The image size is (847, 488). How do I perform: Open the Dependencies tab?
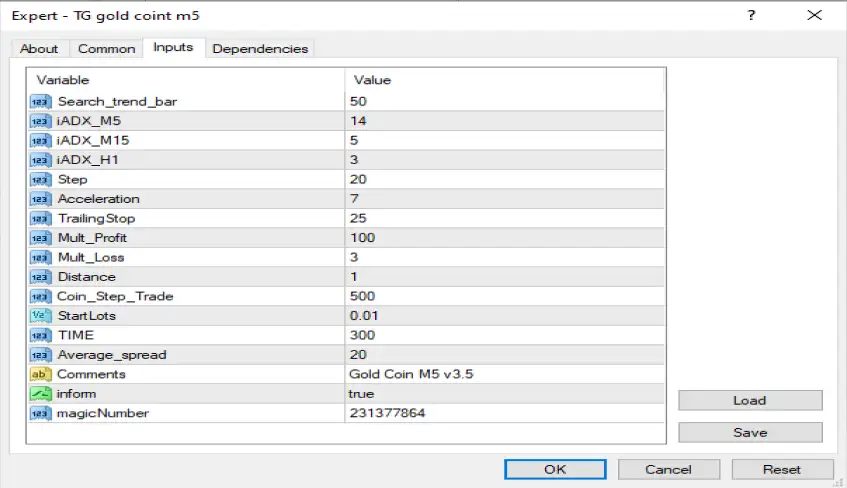click(261, 49)
